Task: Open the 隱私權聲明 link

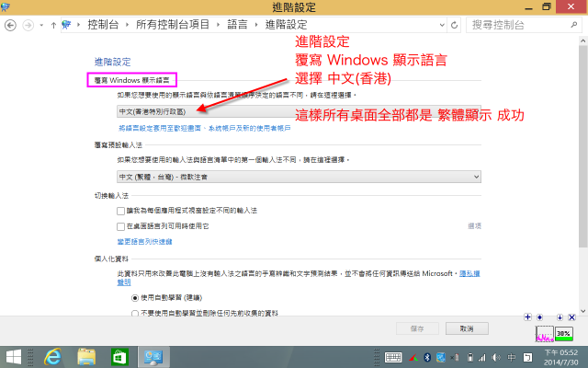Action: coord(469,273)
